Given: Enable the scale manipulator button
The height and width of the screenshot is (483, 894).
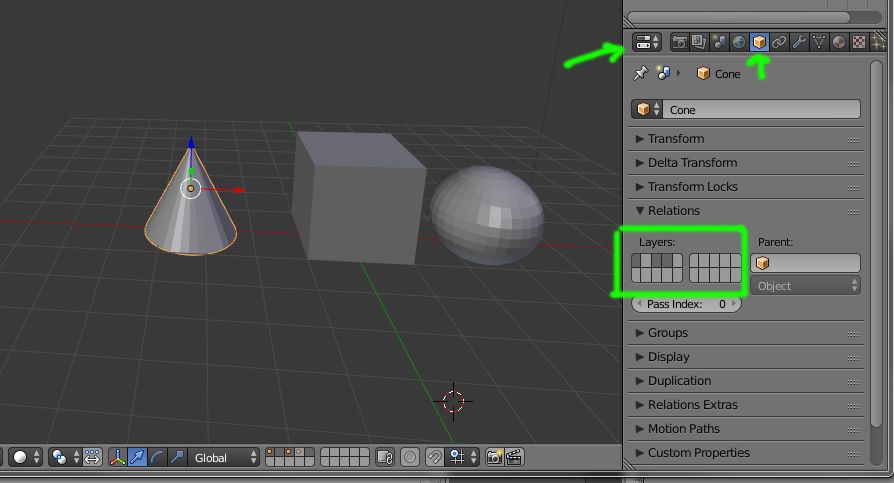Looking at the screenshot, I should [x=177, y=457].
